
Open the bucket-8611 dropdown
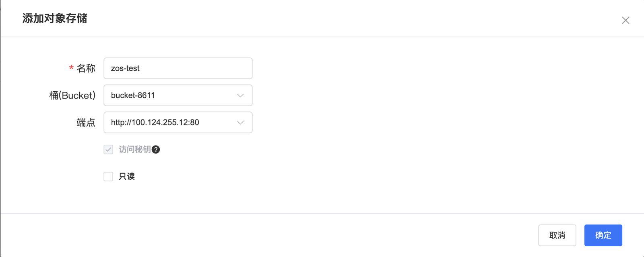tap(178, 95)
